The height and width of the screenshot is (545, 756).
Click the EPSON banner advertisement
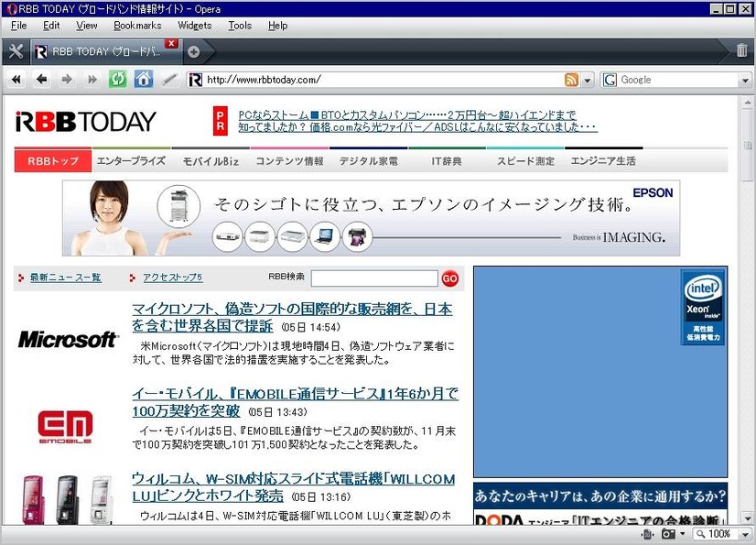point(372,218)
